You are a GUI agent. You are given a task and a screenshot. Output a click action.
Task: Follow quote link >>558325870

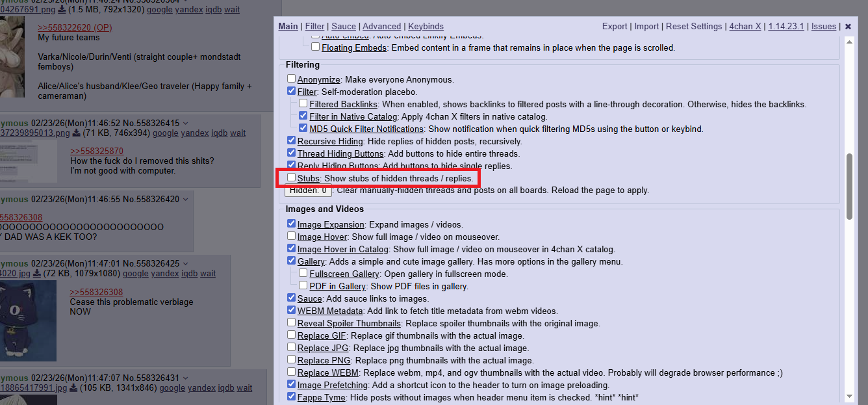tap(97, 151)
